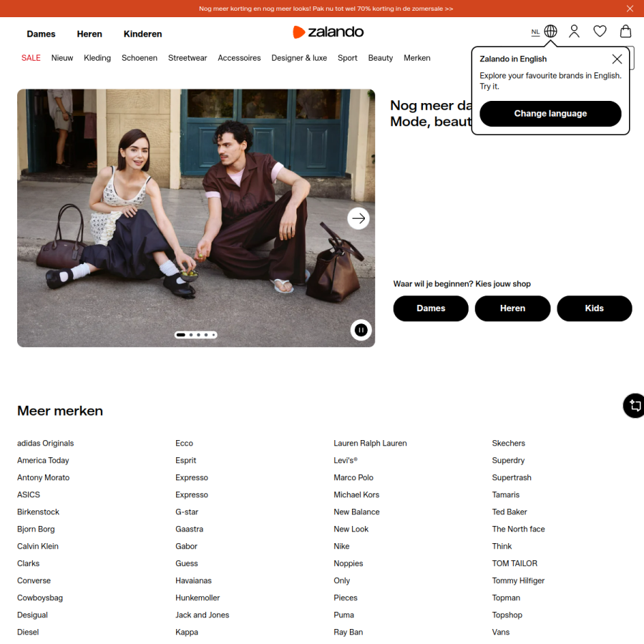Open the shopping bag icon

point(625,31)
